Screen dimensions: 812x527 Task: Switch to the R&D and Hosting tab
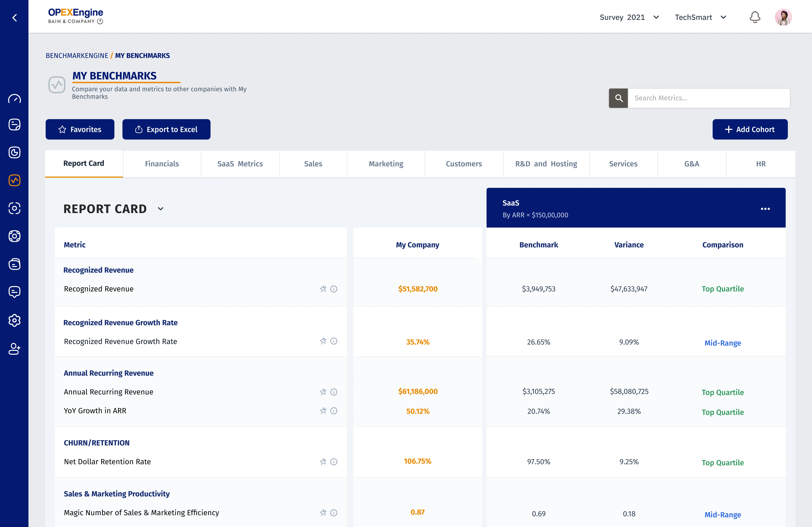coord(546,164)
